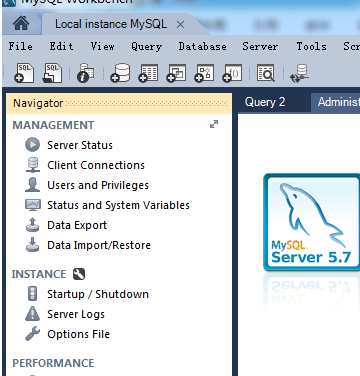Click the MySQL Server 5.7 logo

312,222
